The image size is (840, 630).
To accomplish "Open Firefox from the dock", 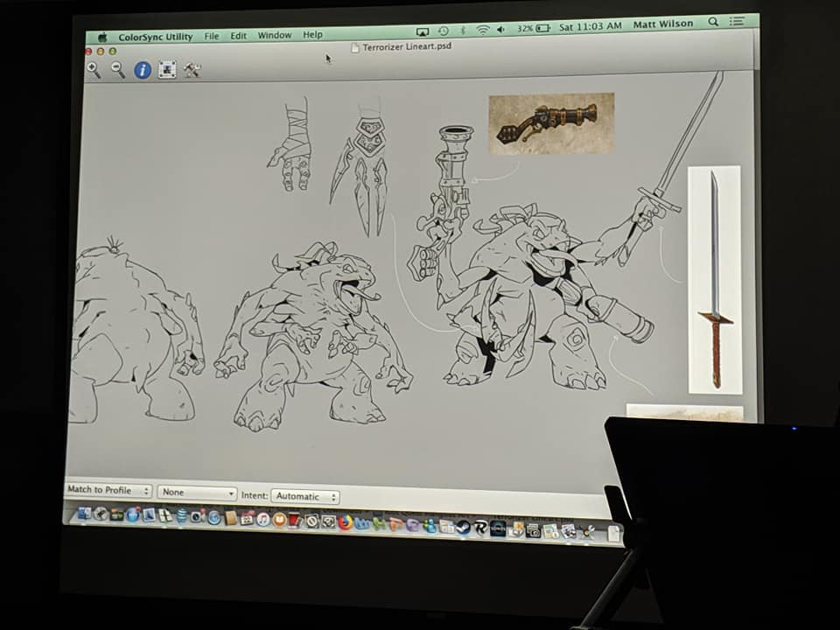I will coord(346,522).
